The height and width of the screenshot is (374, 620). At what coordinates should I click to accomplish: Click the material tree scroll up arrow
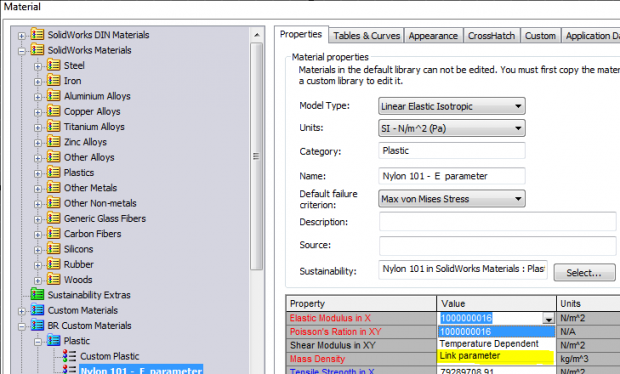[x=257, y=35]
